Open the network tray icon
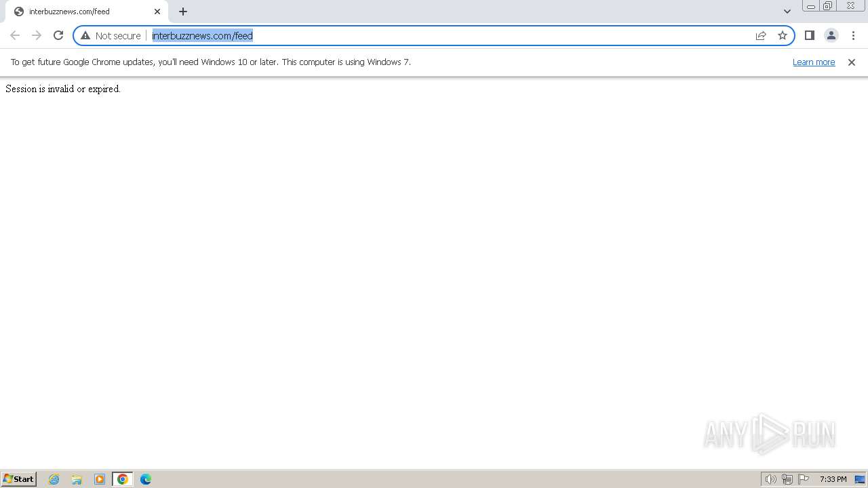Screen dimensions: 868x488 (787, 479)
